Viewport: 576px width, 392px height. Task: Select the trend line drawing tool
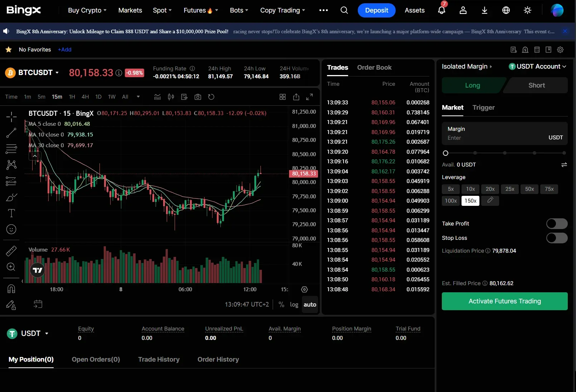click(11, 133)
